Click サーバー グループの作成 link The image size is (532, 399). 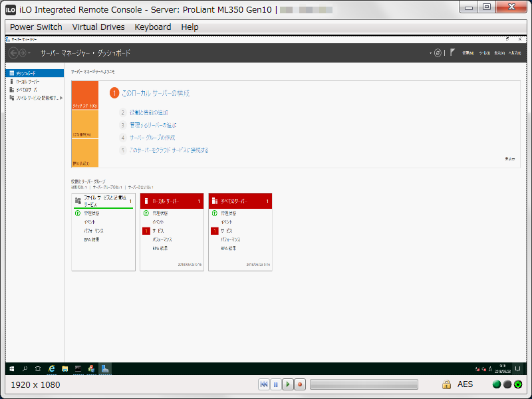[152, 138]
